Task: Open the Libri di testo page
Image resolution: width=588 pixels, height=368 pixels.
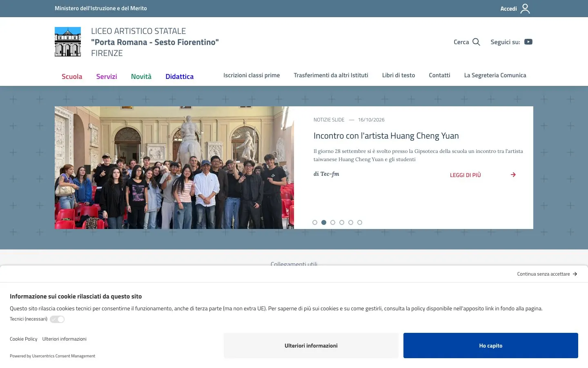Action: (x=399, y=75)
